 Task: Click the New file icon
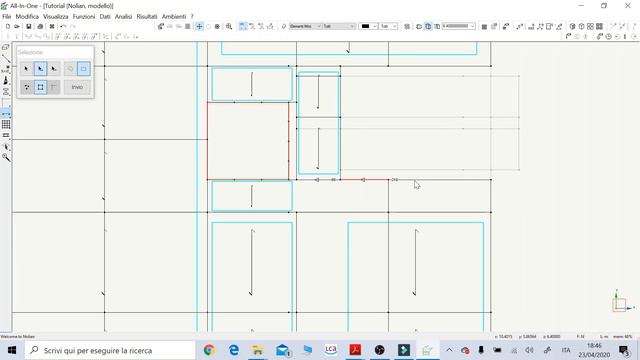pyautogui.click(x=8, y=26)
